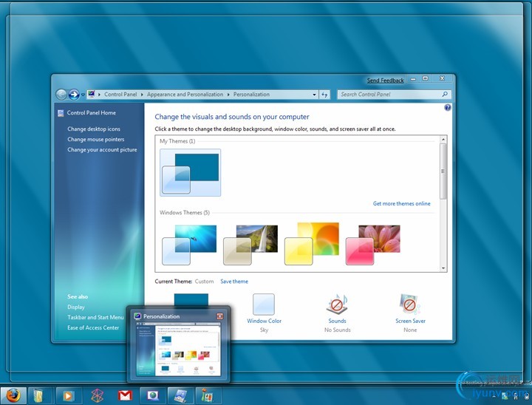Open Display under See also
Screen dimensions: 532x405
pos(76,307)
